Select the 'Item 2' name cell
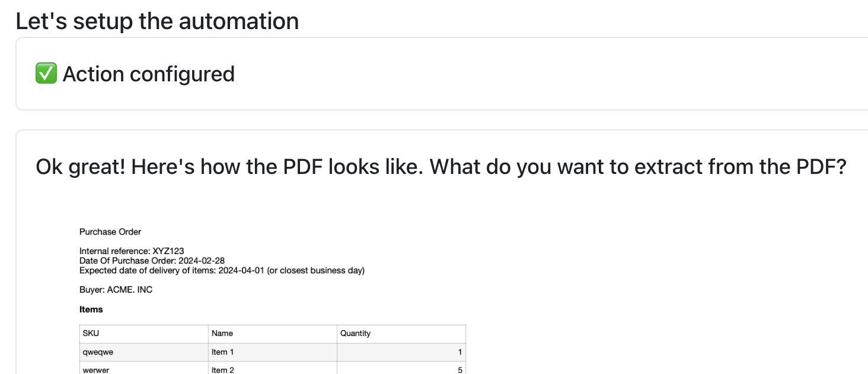Image resolution: width=868 pixels, height=374 pixels. (x=273, y=368)
